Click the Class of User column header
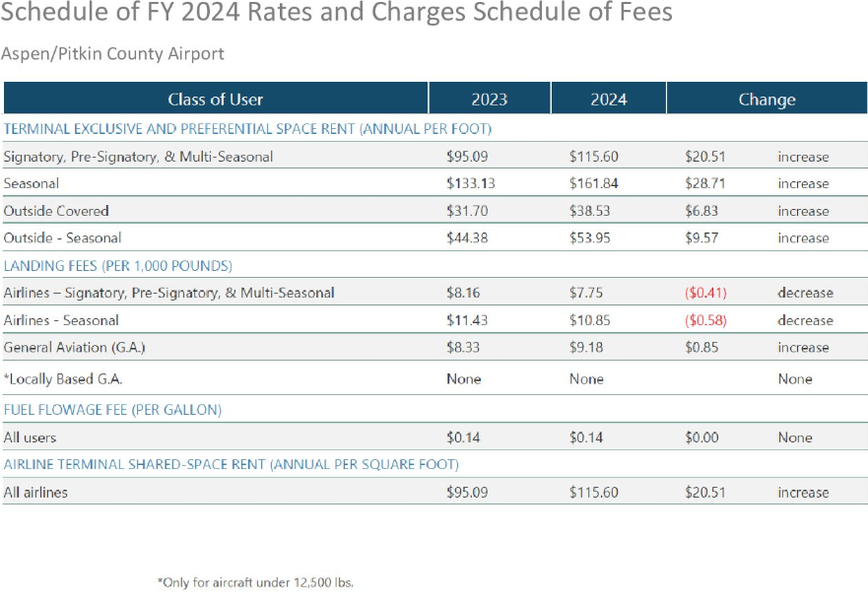 (215, 99)
